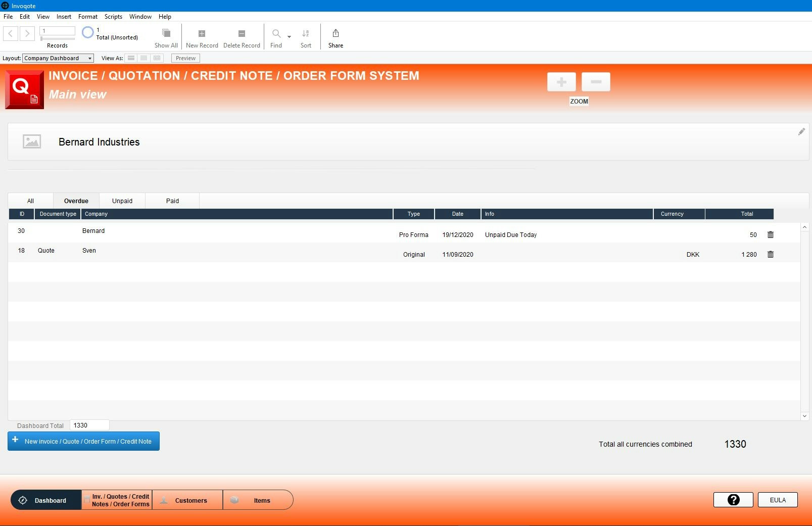The image size is (812, 526).
Task: Click the zoom in plus button
Action: tap(561, 82)
